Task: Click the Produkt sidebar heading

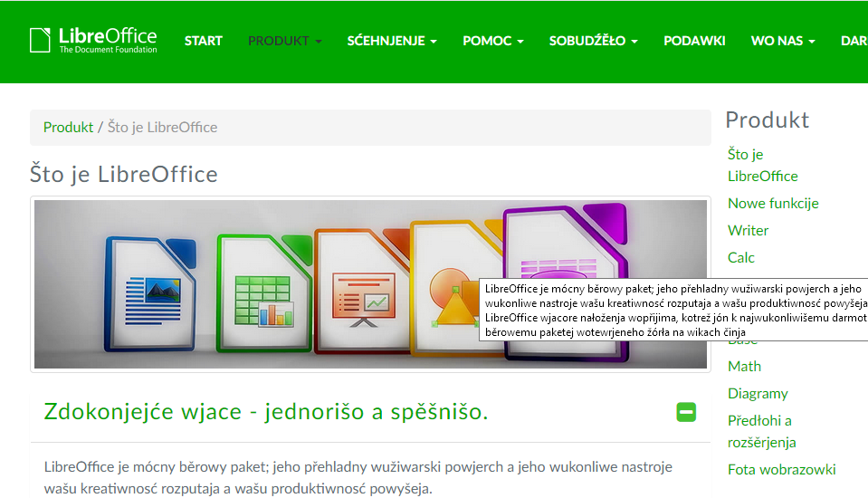Action: 768,120
